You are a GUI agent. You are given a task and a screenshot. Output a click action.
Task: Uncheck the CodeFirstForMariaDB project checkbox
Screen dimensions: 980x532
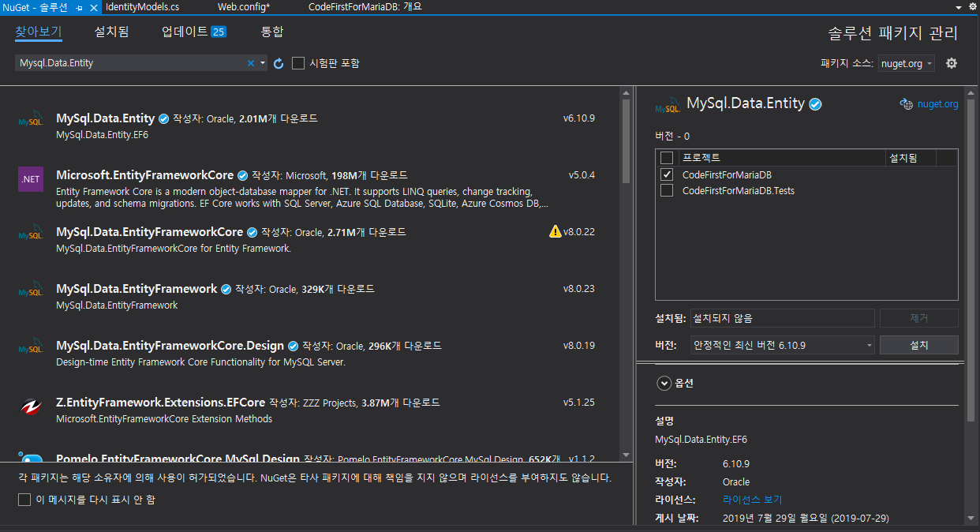tap(667, 174)
